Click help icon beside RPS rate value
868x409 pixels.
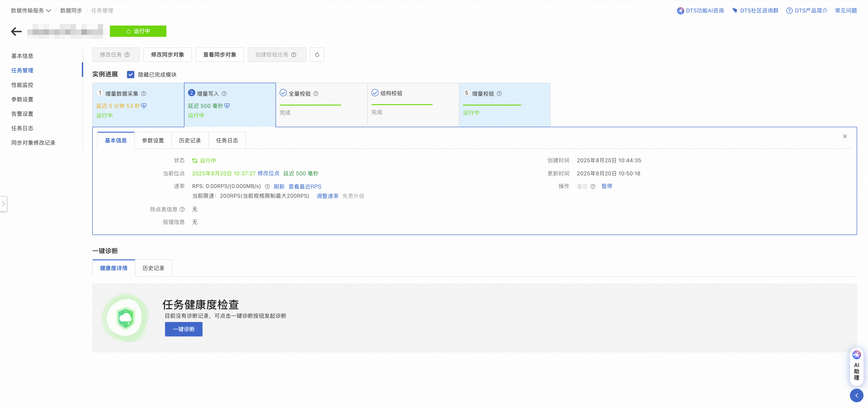pos(267,186)
